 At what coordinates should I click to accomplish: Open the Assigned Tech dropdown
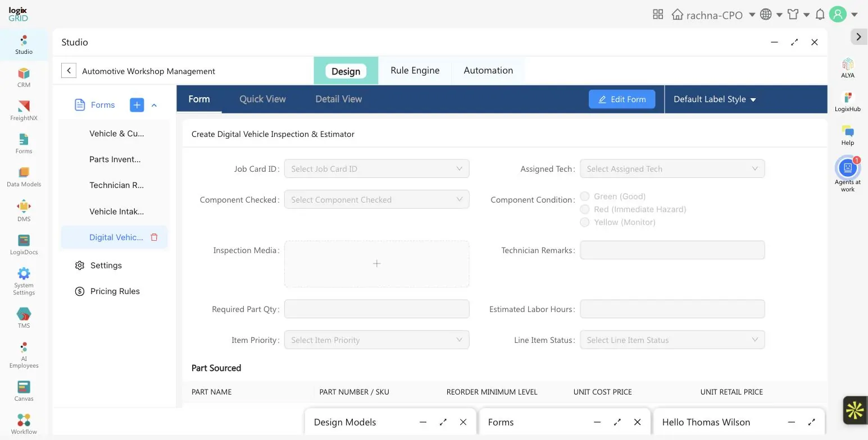pyautogui.click(x=672, y=169)
